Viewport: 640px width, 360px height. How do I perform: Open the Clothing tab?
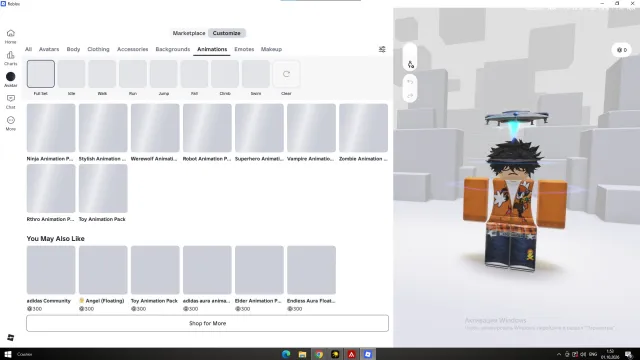[98, 49]
